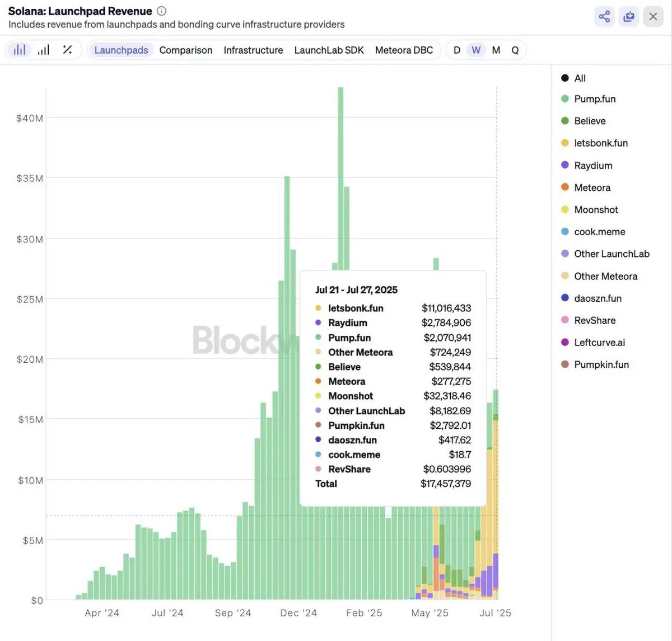The image size is (672, 641).
Task: Toggle All series in legend
Action: pos(573,78)
